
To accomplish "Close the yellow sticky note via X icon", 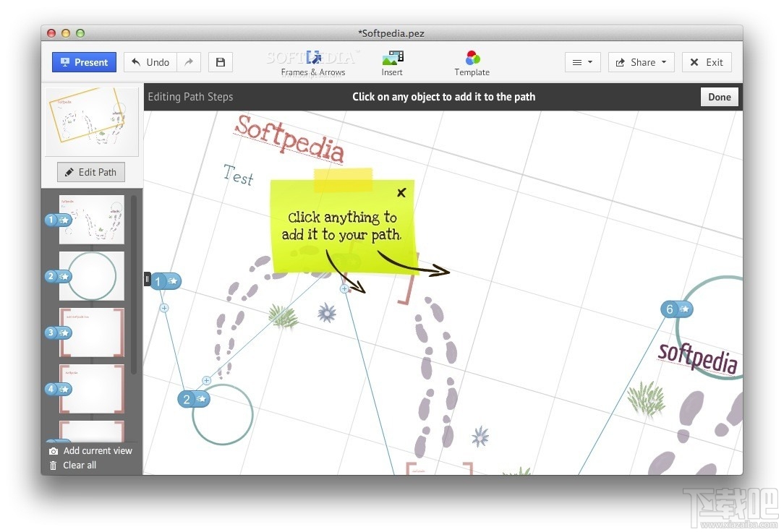I will click(x=401, y=192).
